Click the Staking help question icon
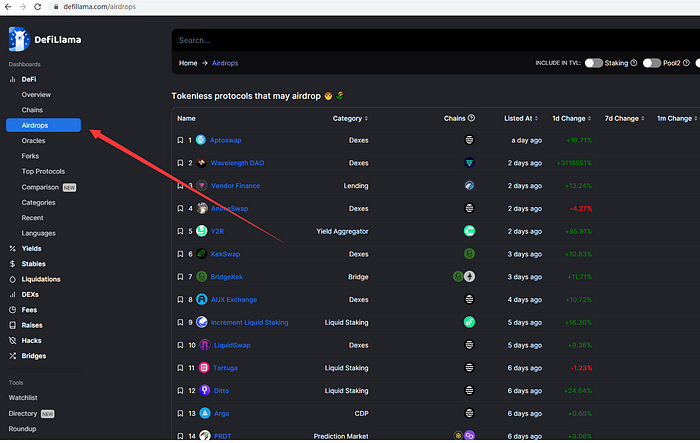Screen dimensions: 700x443 tap(633, 63)
